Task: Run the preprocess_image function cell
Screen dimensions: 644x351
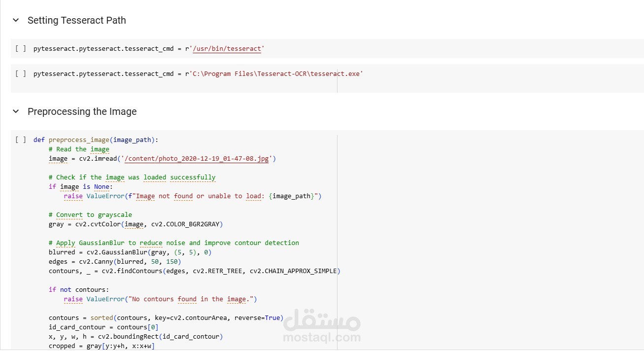Action: [x=21, y=140]
